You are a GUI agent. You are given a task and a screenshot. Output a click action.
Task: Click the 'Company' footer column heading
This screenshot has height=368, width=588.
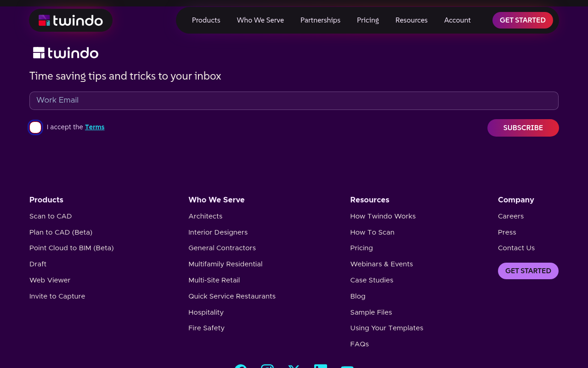pos(516,200)
